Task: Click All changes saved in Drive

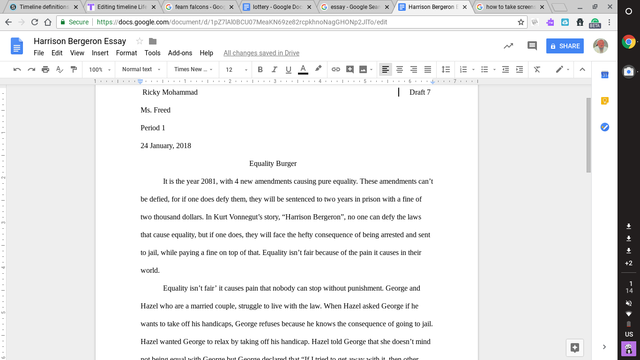Action: pos(261,53)
